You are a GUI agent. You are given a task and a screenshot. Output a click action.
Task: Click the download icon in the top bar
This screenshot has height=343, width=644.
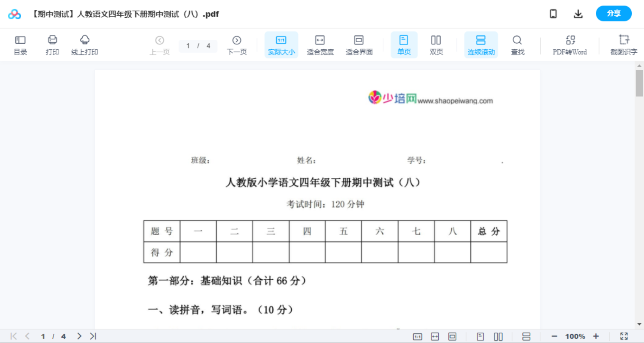[578, 13]
